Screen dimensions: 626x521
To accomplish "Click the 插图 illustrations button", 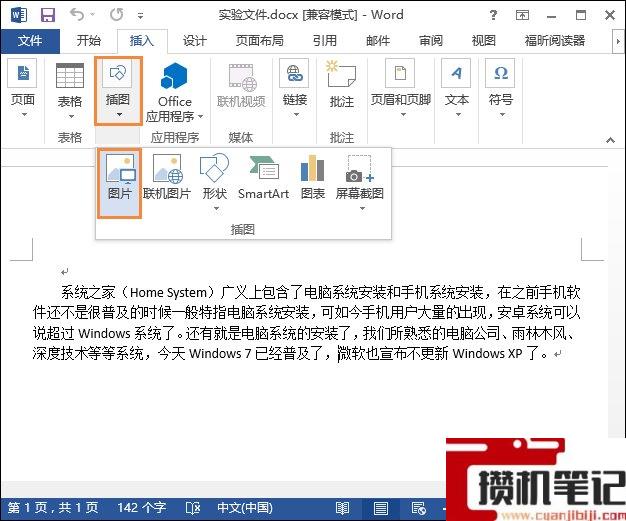I will point(118,90).
